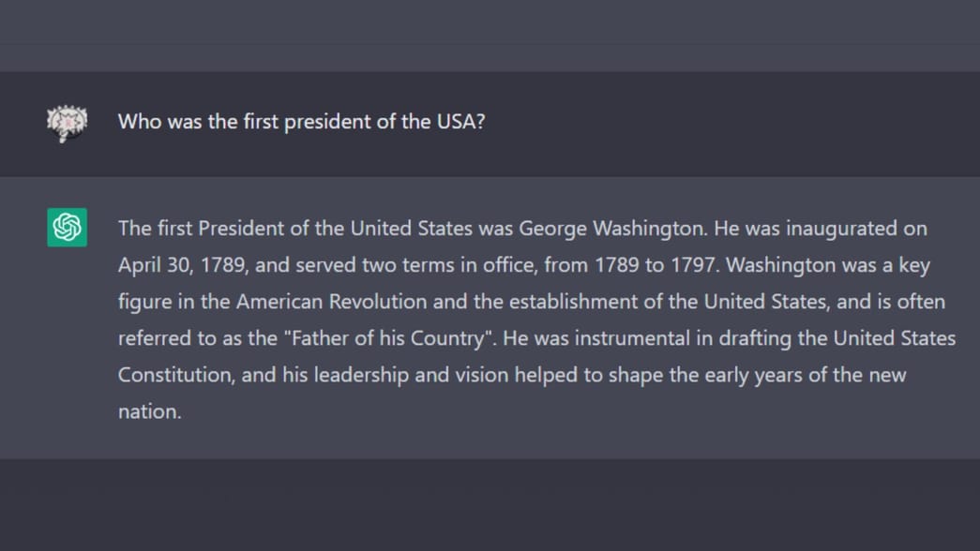Click the question "Who was the first president of the USA?"

(x=301, y=122)
